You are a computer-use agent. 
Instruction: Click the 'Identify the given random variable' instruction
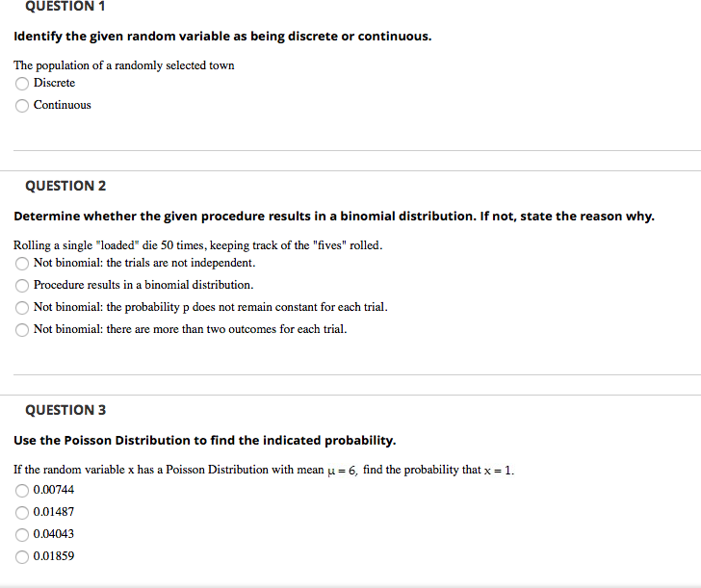click(222, 37)
